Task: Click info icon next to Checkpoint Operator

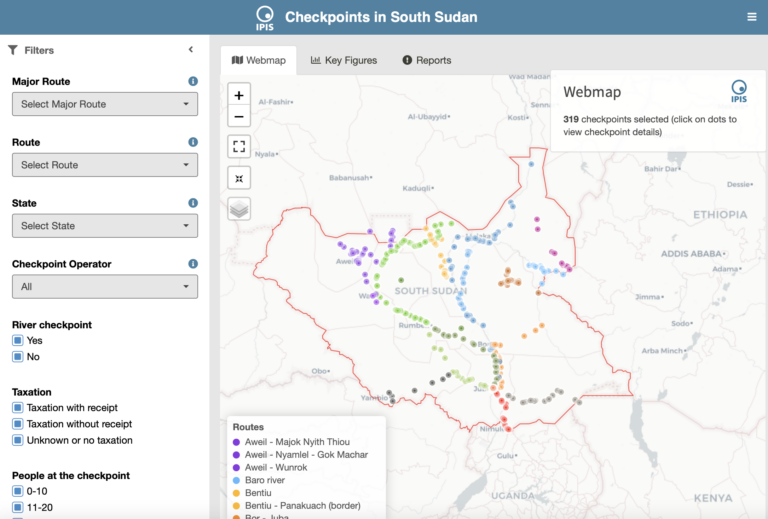Action: (x=193, y=264)
